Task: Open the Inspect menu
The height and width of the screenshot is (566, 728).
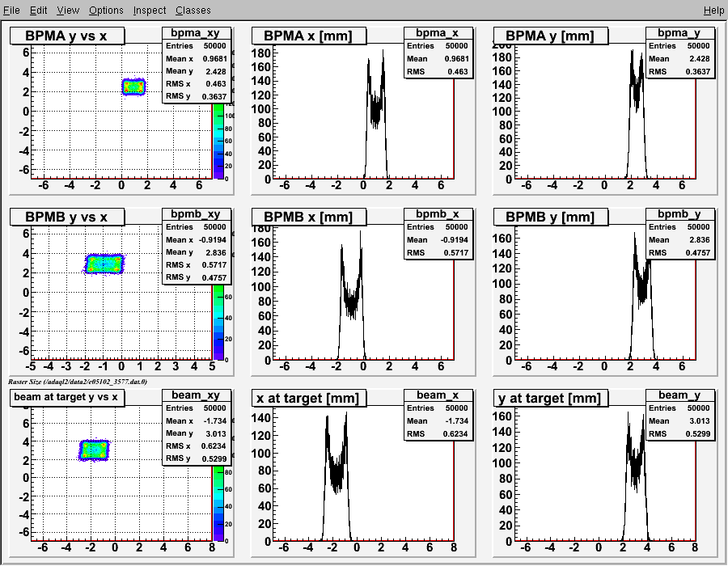Action: (x=149, y=11)
